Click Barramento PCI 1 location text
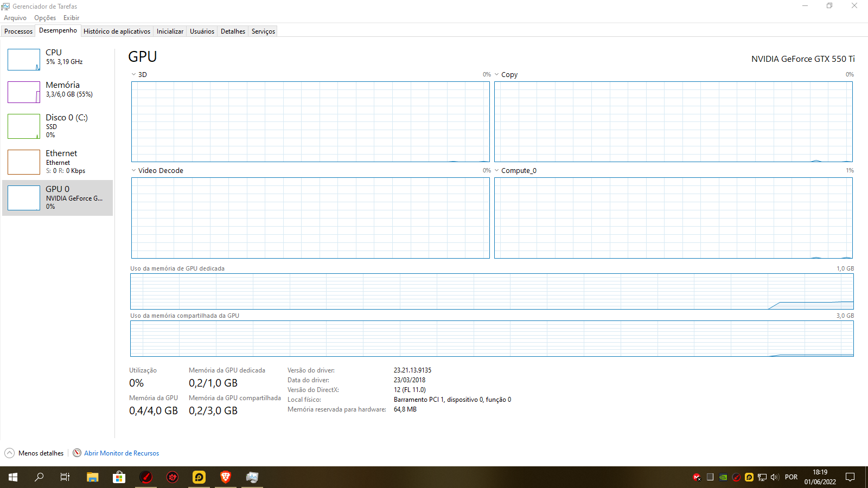 pyautogui.click(x=452, y=400)
